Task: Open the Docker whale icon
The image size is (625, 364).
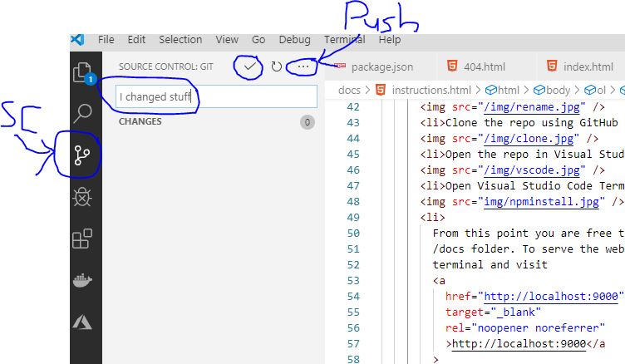Action: pyautogui.click(x=82, y=281)
